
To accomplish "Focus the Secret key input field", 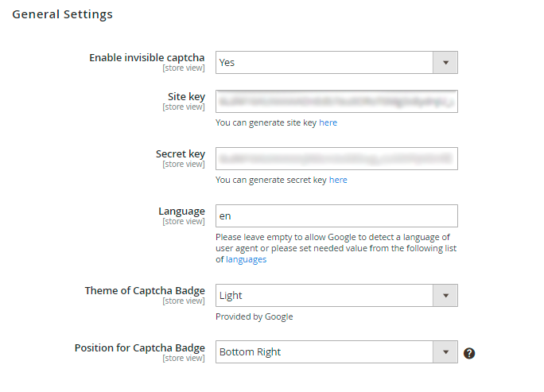I will 336,159.
